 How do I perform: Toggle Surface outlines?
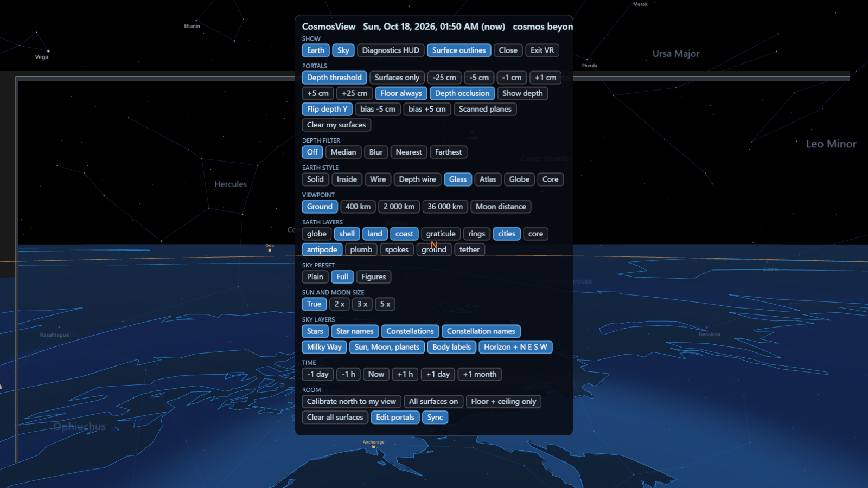point(459,50)
